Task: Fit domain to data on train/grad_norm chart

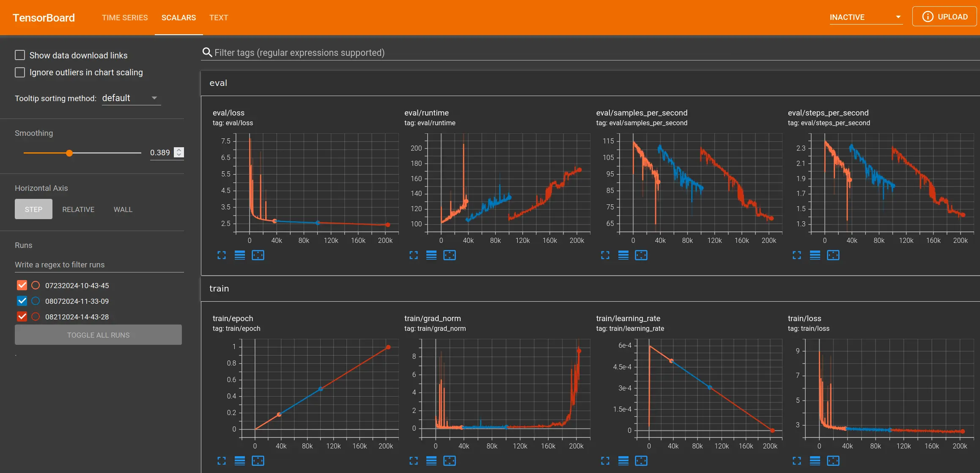Action: coord(450,461)
